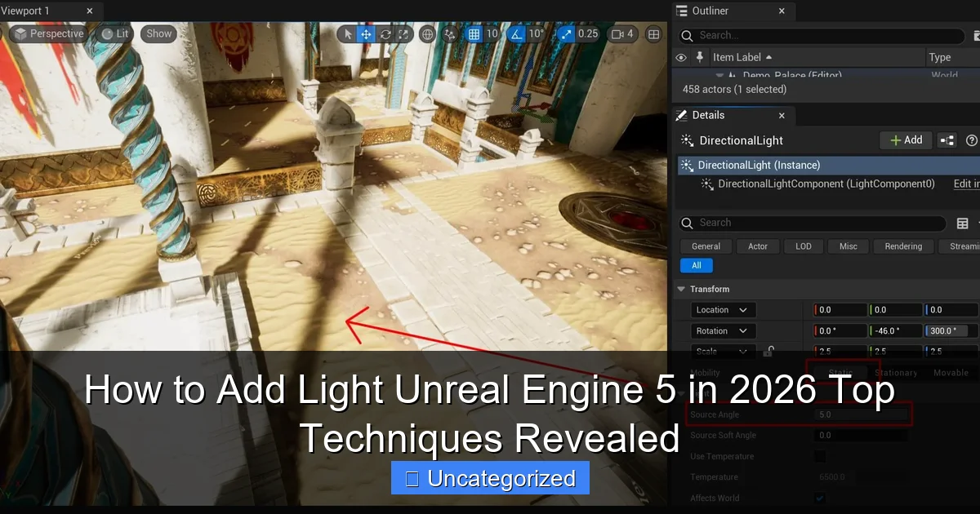Click the Outliner search field

pyautogui.click(x=817, y=36)
